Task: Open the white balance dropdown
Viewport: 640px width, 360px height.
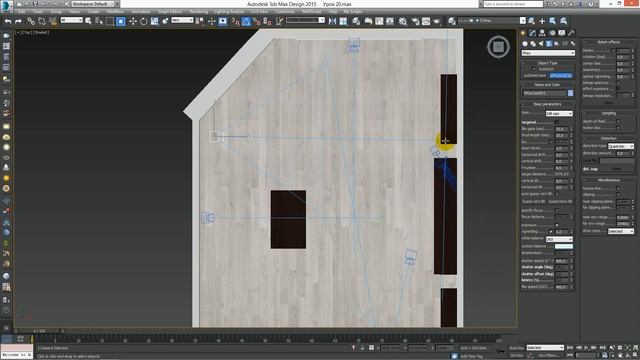Action: (559, 239)
